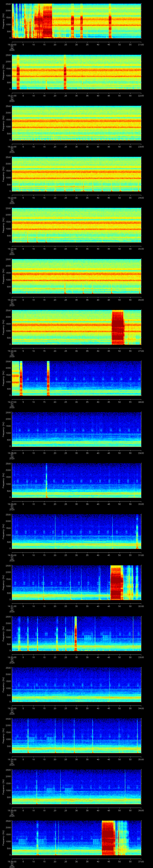Select the spike at 16 seconds in the 19:29:00 spectrogram
This screenshot has height=868, width=153.
click(46, 481)
